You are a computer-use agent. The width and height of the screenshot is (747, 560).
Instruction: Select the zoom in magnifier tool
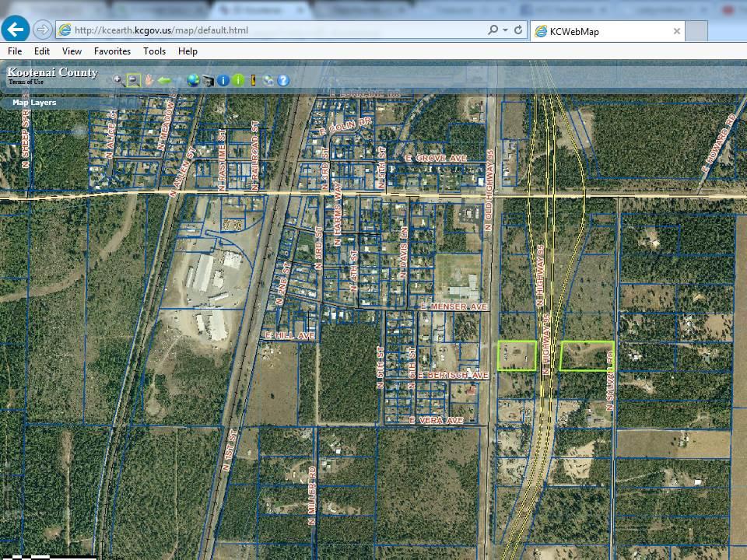click(x=117, y=79)
